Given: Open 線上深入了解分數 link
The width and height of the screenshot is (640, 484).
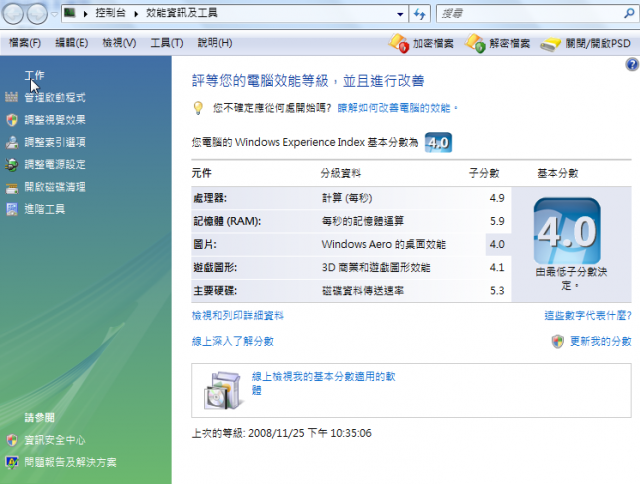Looking at the screenshot, I should pyautogui.click(x=233, y=341).
